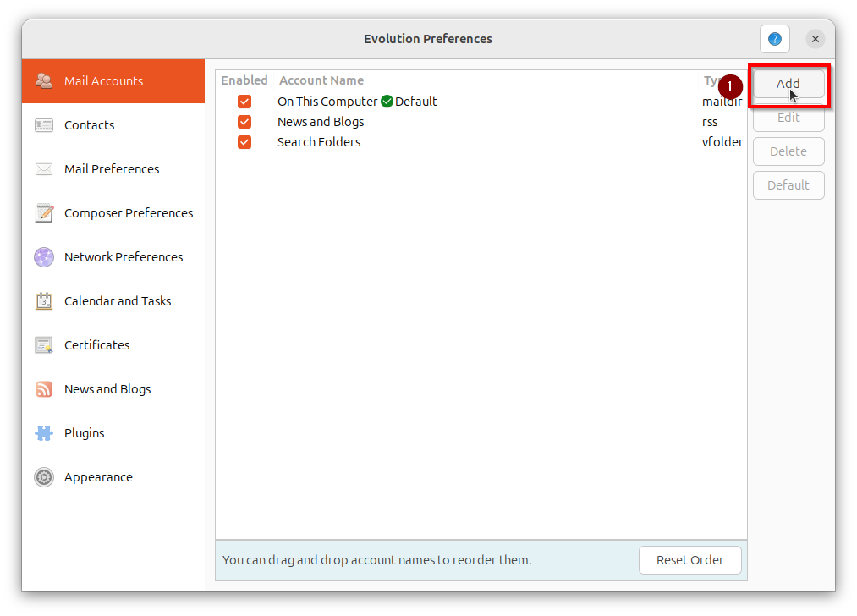Click the Reset Order button
Image resolution: width=857 pixels, height=616 pixels.
point(689,560)
